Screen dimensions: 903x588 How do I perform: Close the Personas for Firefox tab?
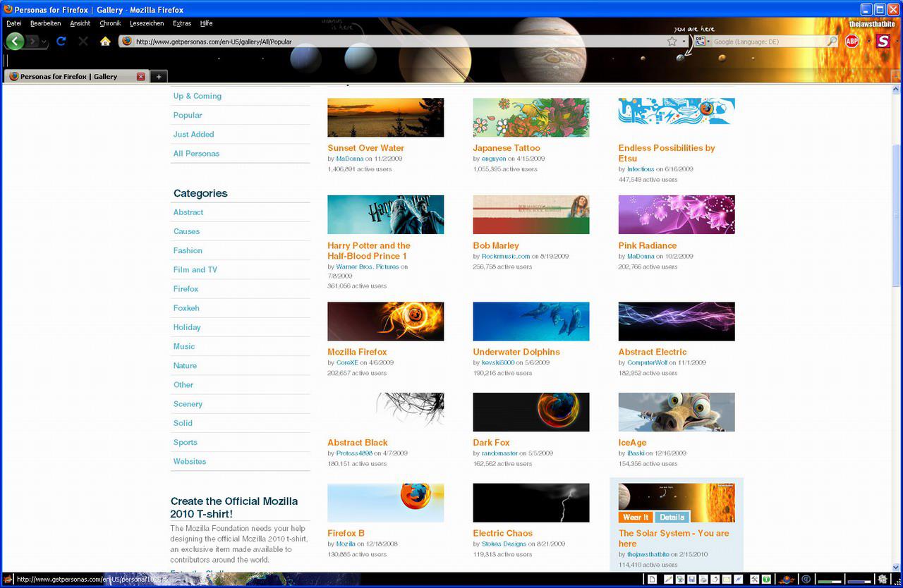141,76
